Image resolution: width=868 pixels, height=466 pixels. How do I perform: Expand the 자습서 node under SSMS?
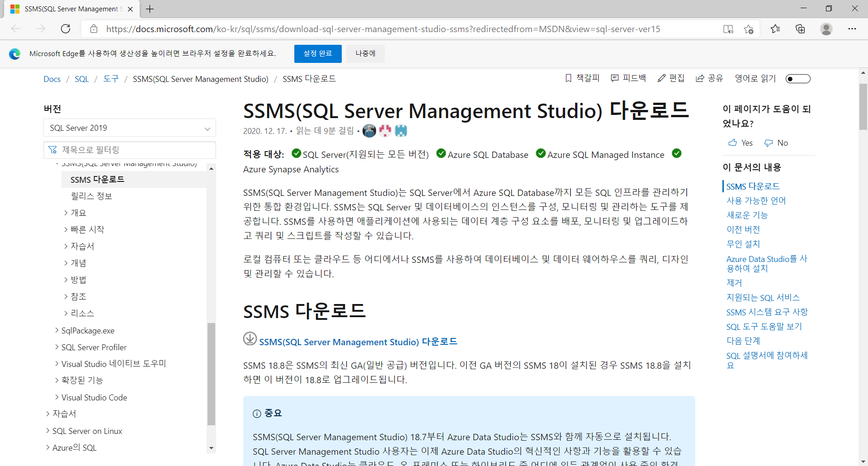click(x=66, y=246)
